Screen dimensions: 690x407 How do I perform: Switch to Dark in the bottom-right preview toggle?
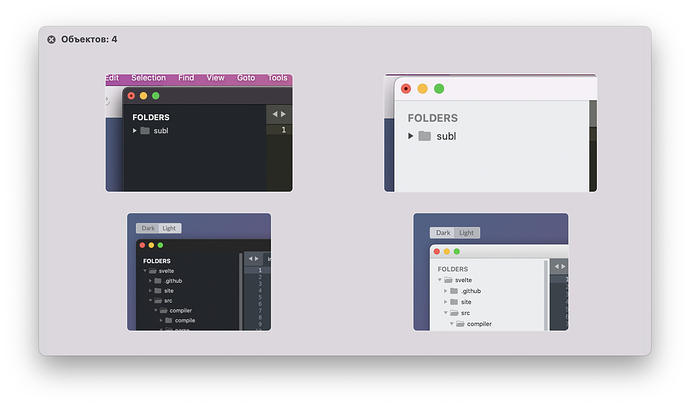(x=443, y=233)
